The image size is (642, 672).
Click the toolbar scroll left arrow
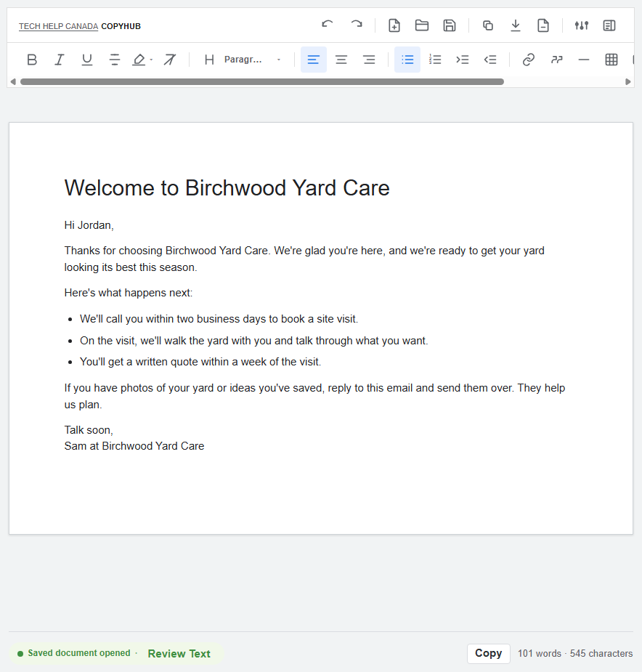[13, 81]
